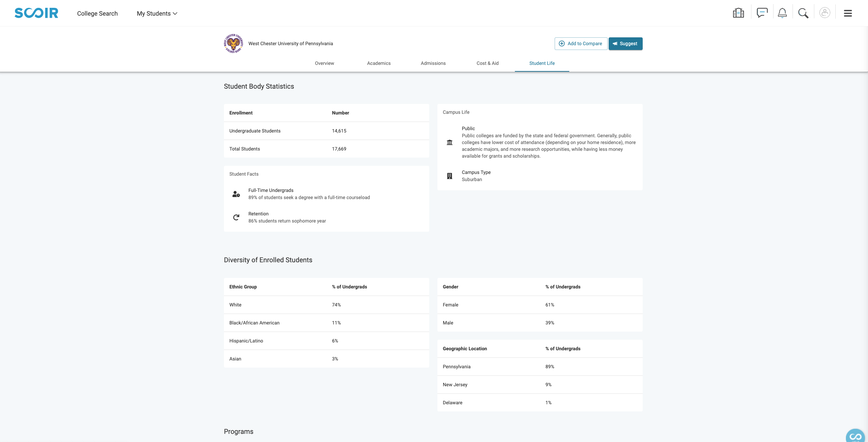868x442 pixels.
Task: Click the Gender column header
Action: 451,287
